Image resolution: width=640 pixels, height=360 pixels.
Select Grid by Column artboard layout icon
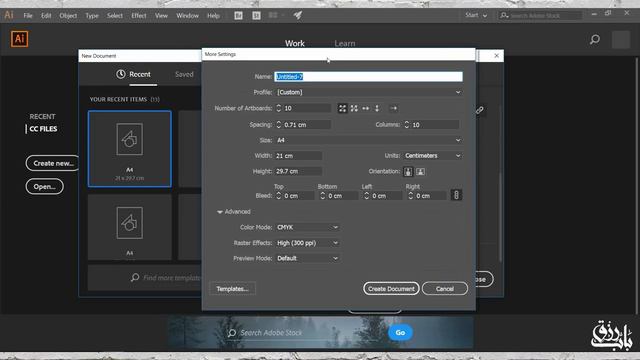[x=354, y=108]
